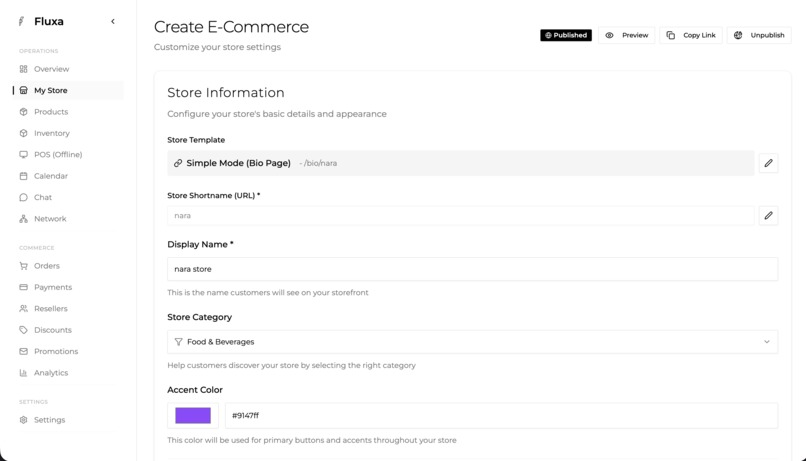Click the Payments card icon

(x=23, y=287)
